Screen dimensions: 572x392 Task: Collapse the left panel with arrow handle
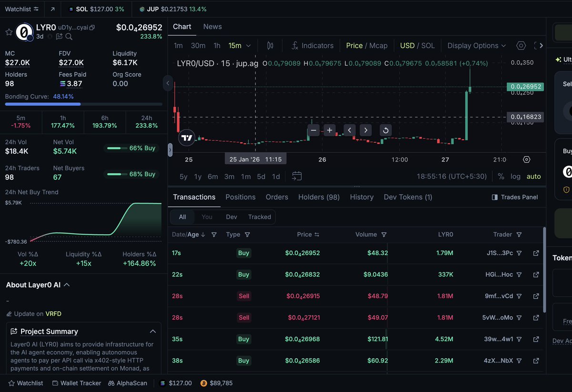click(x=168, y=83)
